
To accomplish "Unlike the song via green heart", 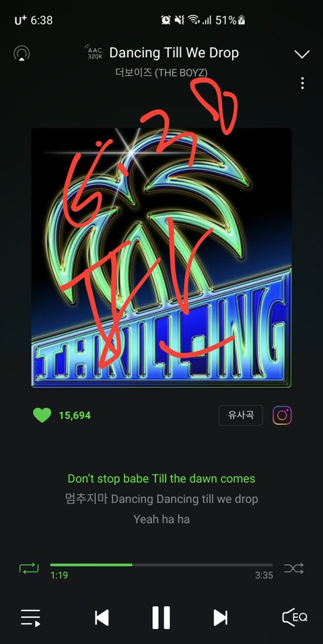I will 42,415.
